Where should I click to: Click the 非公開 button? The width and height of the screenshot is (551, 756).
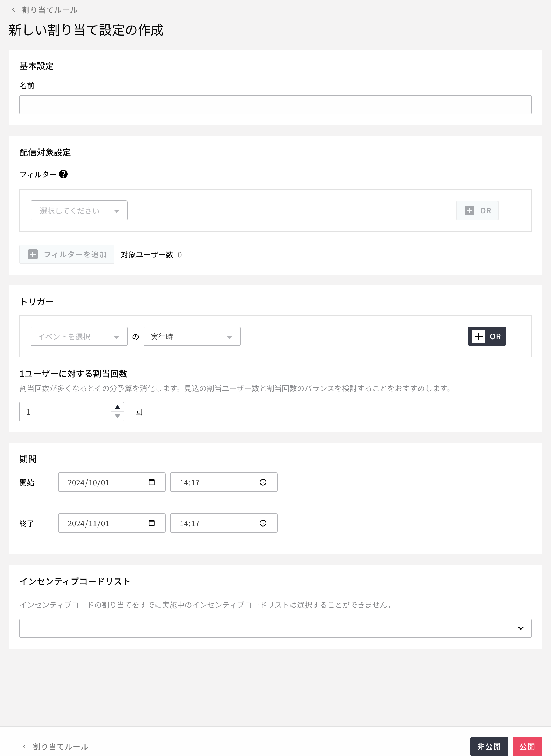(489, 746)
